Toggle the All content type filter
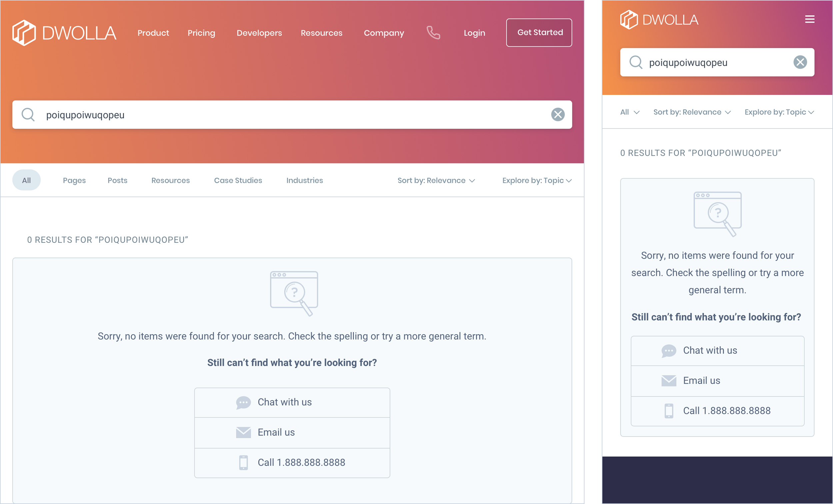The image size is (833, 504). (27, 180)
